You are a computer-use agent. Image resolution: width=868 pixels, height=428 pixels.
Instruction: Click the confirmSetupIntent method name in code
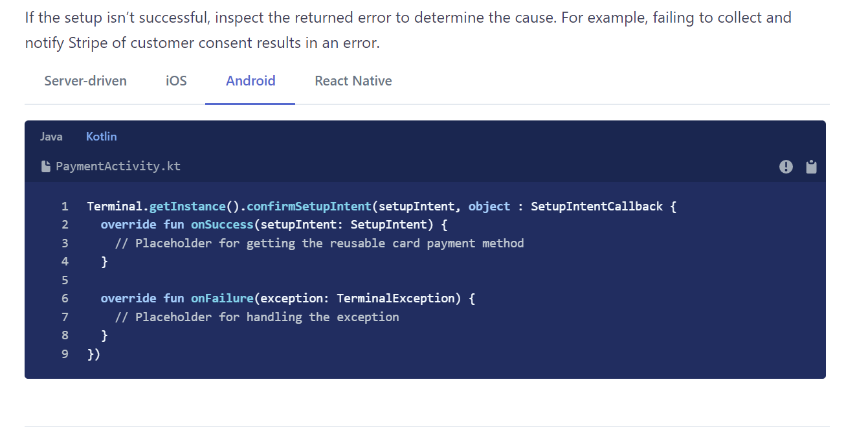click(311, 206)
